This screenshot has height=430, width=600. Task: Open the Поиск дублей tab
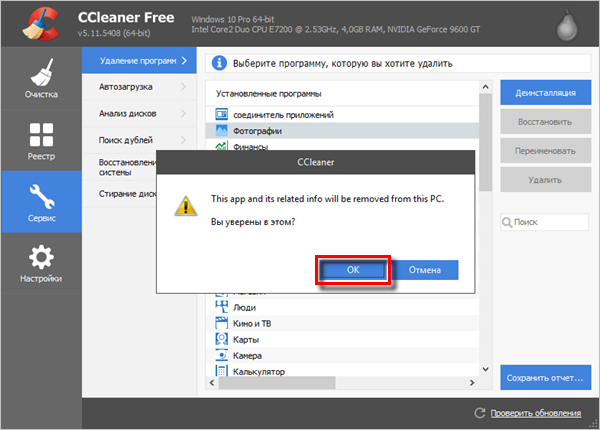[139, 140]
